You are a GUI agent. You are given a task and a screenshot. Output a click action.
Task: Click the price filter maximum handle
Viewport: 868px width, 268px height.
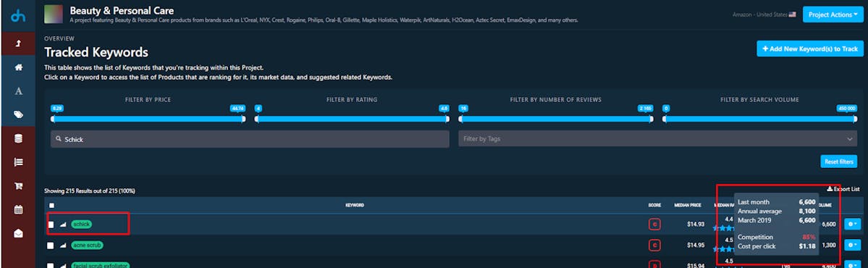tap(243, 119)
